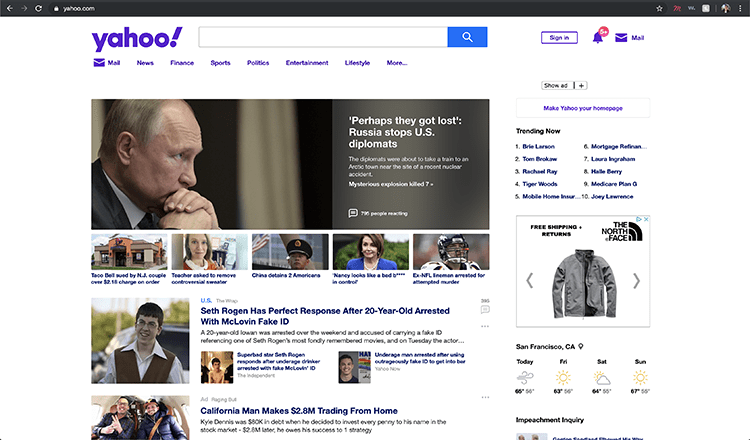The width and height of the screenshot is (750, 440).
Task: Click Make Yahoo your homepage link
Action: click(583, 108)
